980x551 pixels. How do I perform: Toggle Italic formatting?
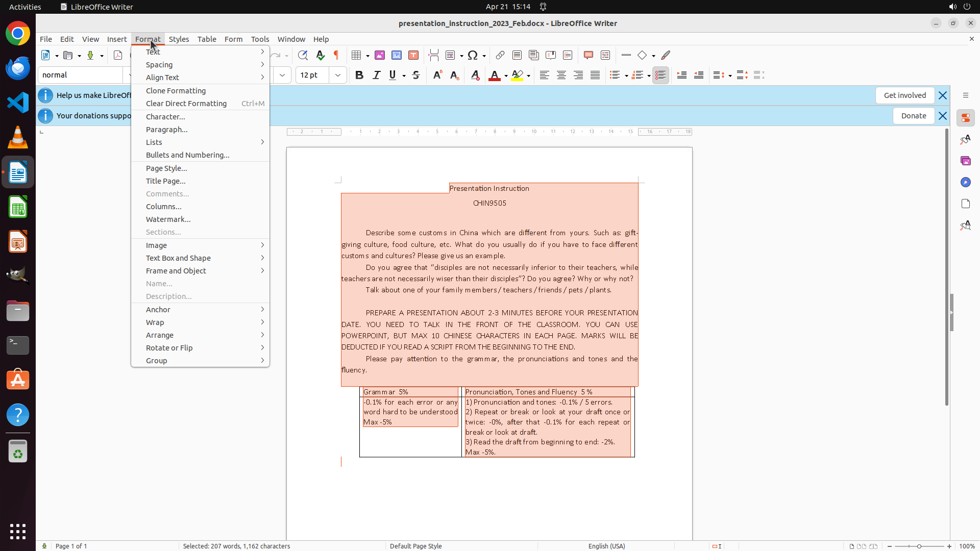click(x=376, y=75)
